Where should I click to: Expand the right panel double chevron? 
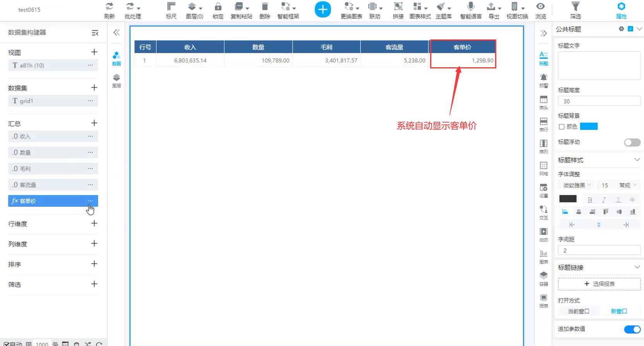click(x=543, y=33)
